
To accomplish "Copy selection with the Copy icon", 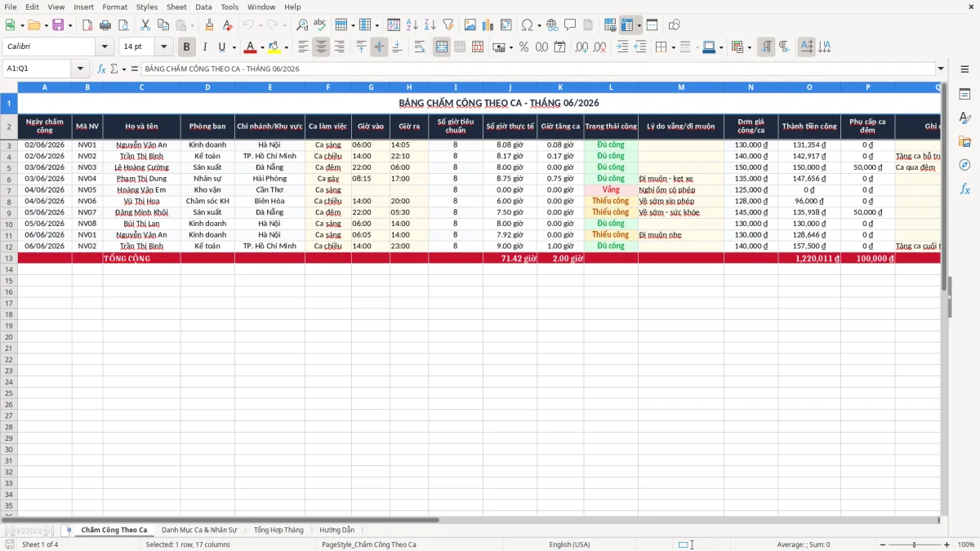I will [x=162, y=25].
